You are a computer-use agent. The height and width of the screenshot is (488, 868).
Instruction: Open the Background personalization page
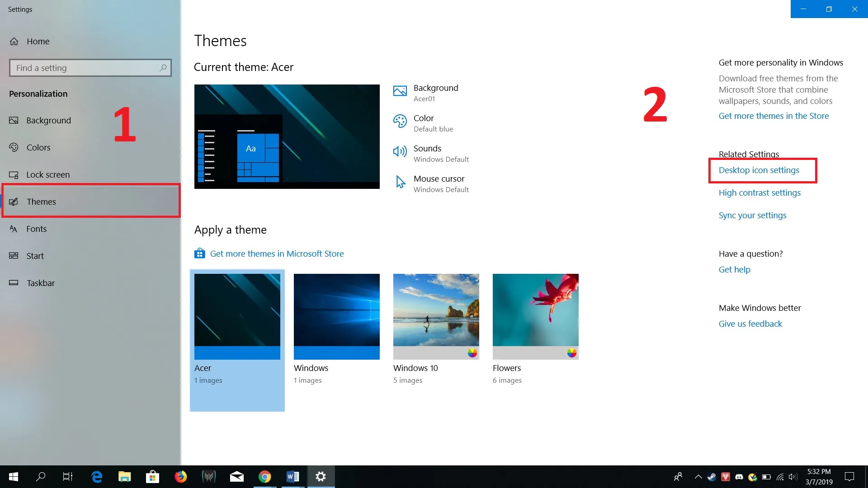click(90, 120)
